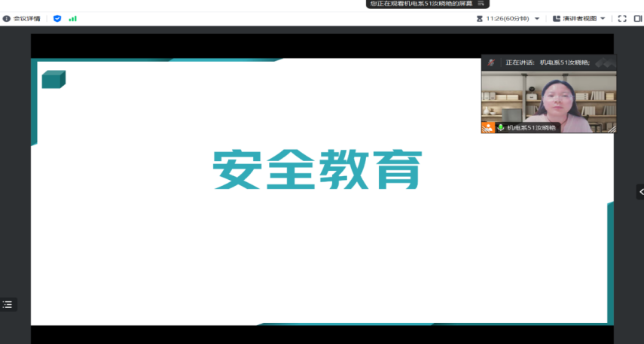The image size is (644, 344).
Task: Open the 会议详情 meeting info
Action: point(22,18)
